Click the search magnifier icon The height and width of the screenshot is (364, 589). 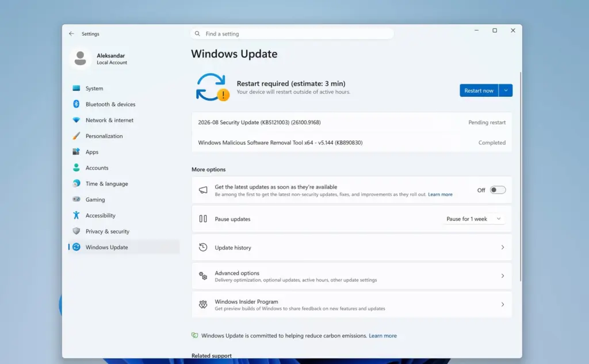(x=197, y=33)
